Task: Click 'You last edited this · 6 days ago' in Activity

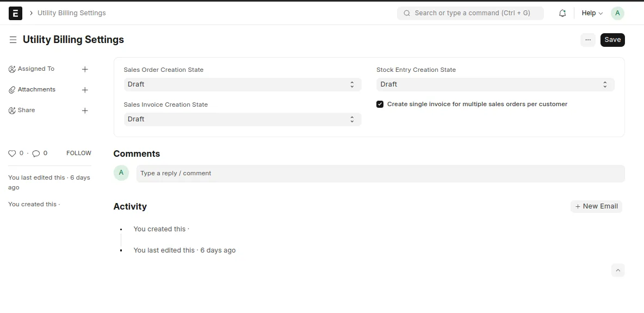Action: click(184, 250)
